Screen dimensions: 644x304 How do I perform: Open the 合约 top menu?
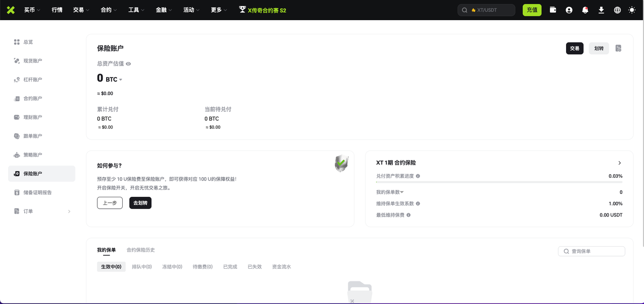[x=109, y=10]
